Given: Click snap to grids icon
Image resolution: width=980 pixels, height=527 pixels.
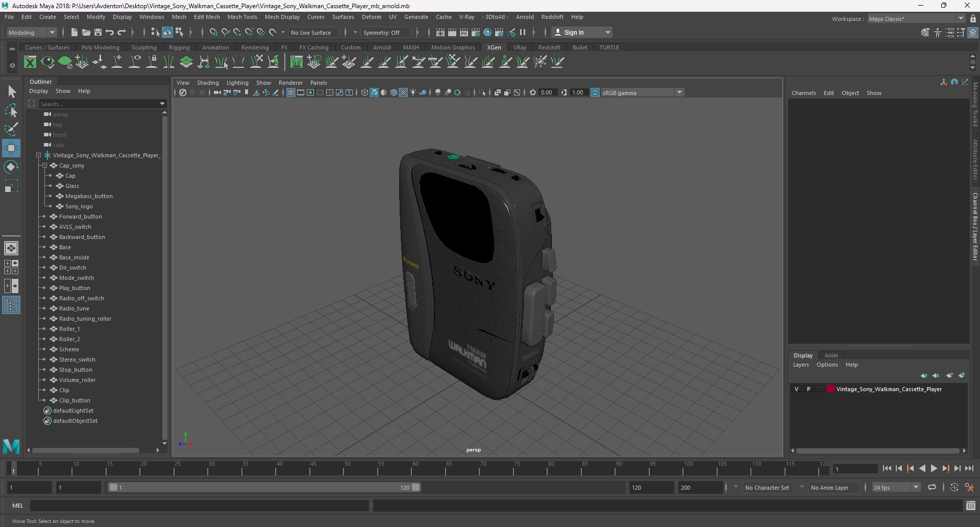Looking at the screenshot, I should click(x=214, y=32).
